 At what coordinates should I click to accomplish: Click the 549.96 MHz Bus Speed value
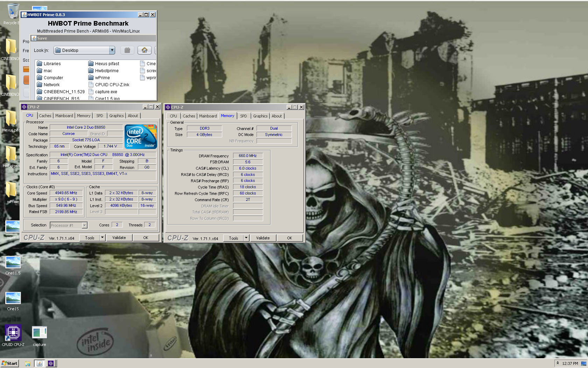(x=66, y=205)
